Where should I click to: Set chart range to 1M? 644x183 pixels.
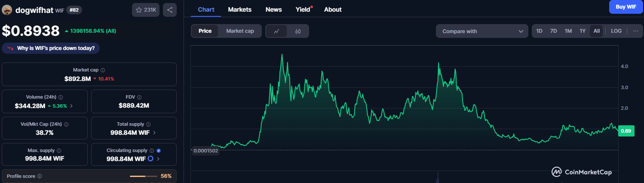[x=568, y=31]
